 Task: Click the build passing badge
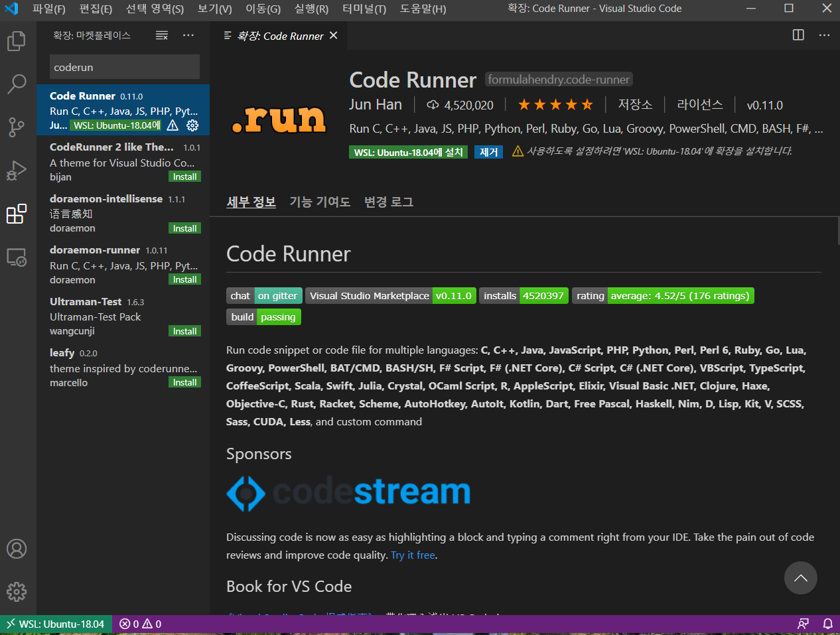(x=263, y=317)
